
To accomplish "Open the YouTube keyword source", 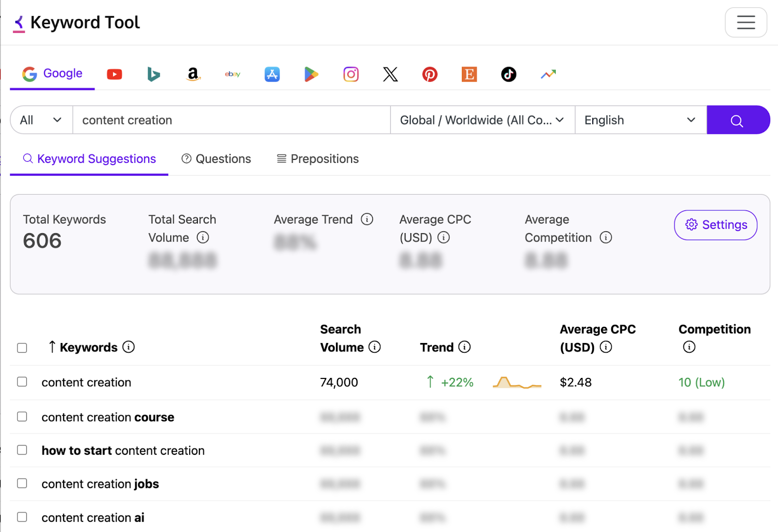I will point(114,74).
